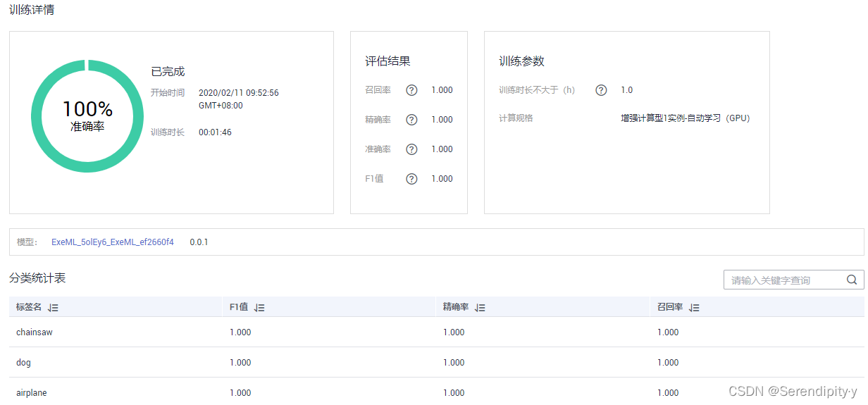868x405 pixels.
Task: Click the 评估结果 heading
Action: (x=387, y=61)
